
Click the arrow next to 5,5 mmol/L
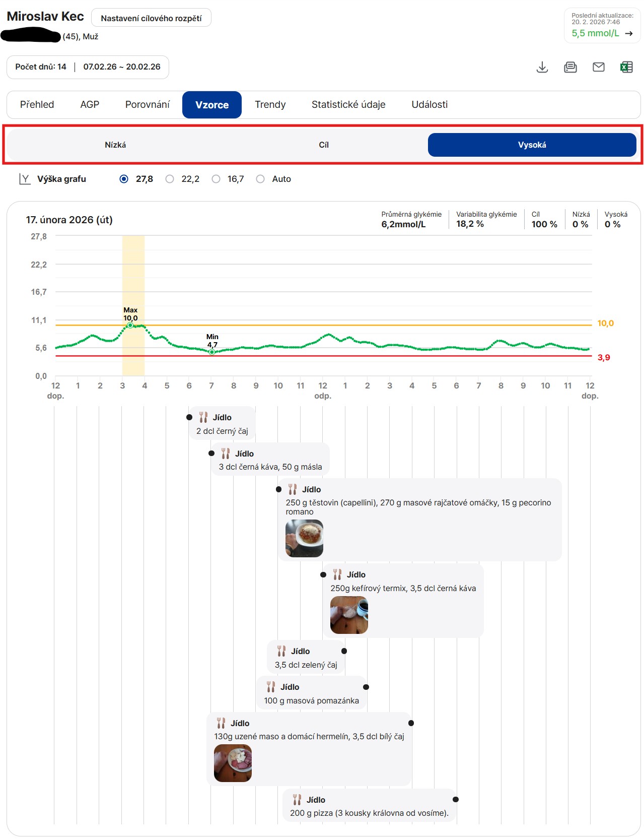(x=628, y=33)
